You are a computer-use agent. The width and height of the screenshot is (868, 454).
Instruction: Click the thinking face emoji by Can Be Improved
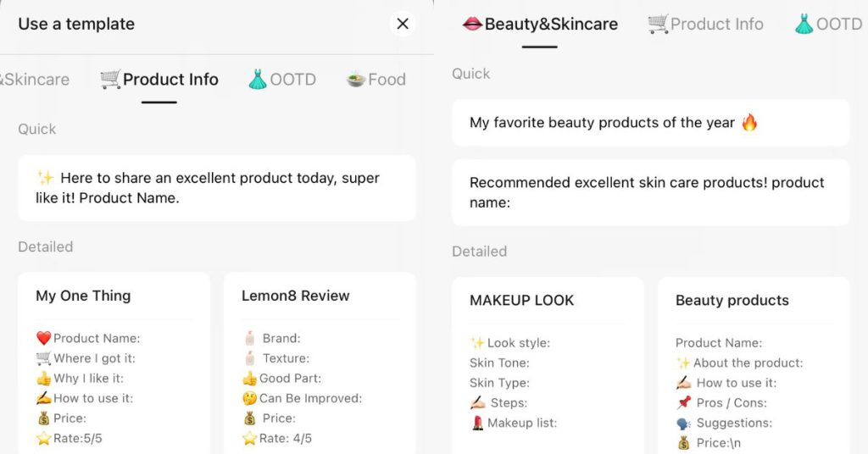click(x=250, y=398)
